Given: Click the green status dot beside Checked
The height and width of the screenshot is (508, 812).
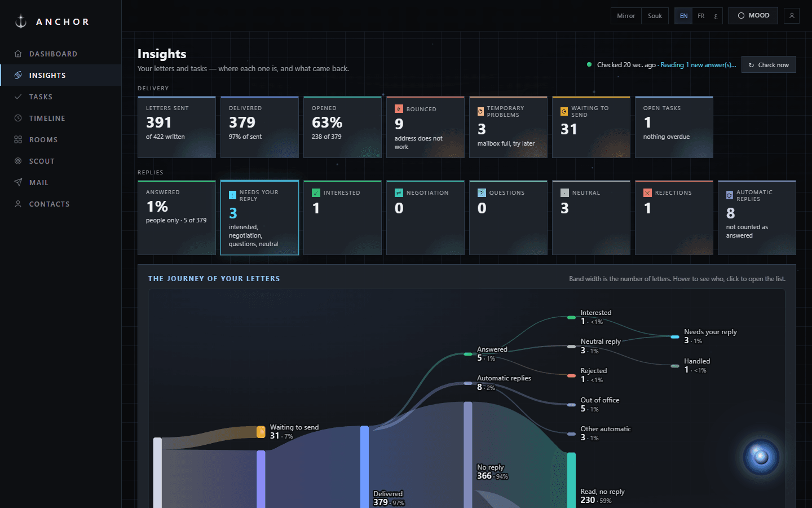Looking at the screenshot, I should click(589, 65).
